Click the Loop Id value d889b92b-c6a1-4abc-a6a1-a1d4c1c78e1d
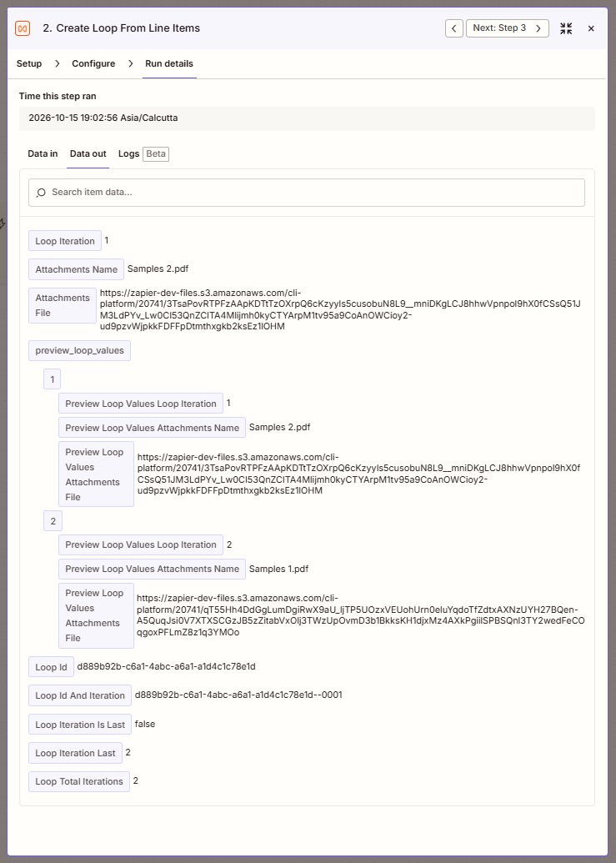Screen dimensions: 616x863 (x=166, y=666)
